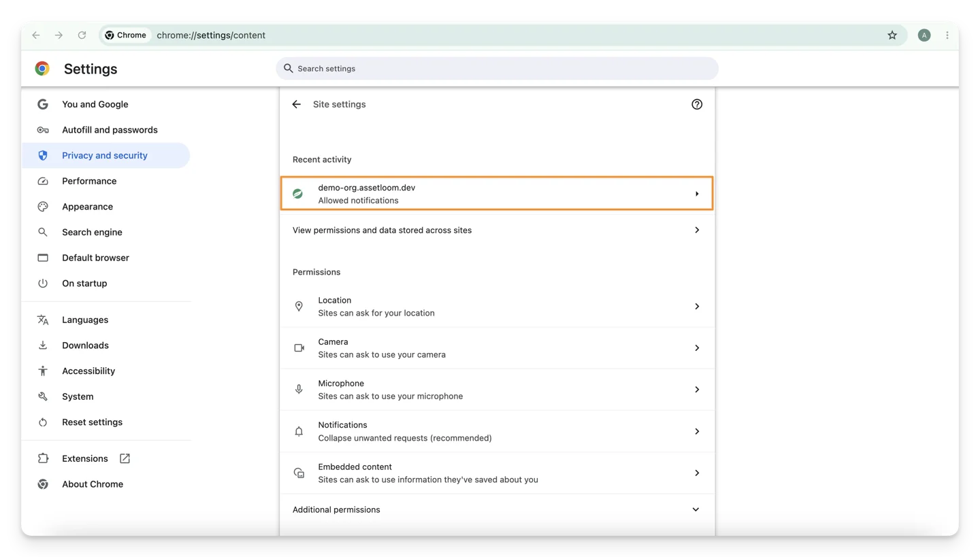Click the Microphone permission icon
The height and width of the screenshot is (557, 980).
299,390
